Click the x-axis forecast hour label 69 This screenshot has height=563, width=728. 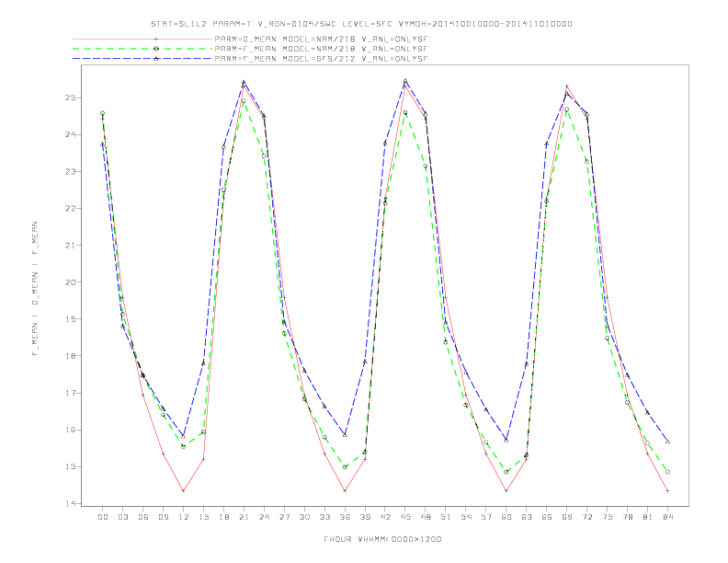coord(567,517)
